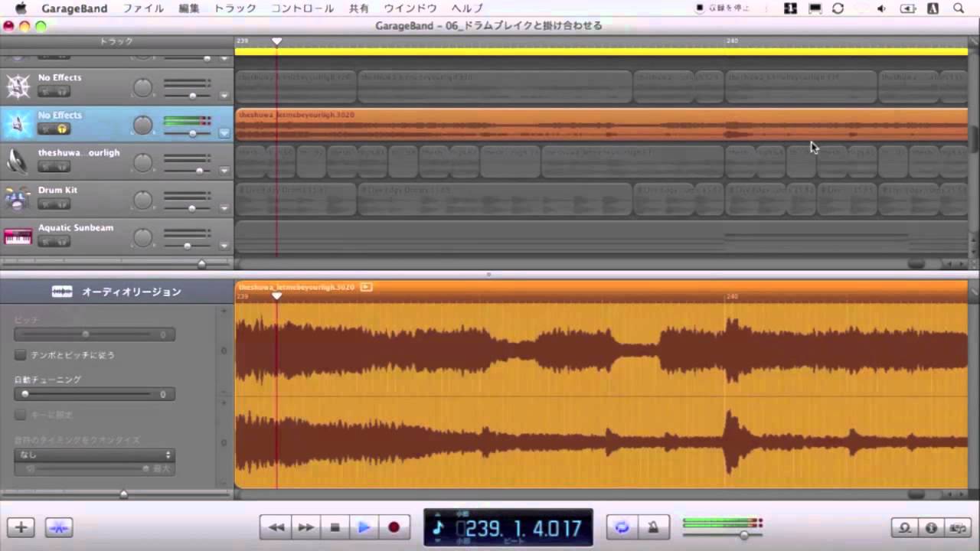Click the Play button in the transport bar
Viewport: 980px width, 551px height.
(x=364, y=527)
